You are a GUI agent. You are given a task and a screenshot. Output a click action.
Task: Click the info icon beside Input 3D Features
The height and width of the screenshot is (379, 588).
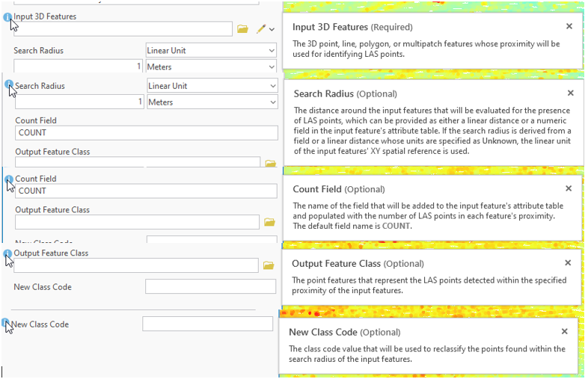point(7,17)
